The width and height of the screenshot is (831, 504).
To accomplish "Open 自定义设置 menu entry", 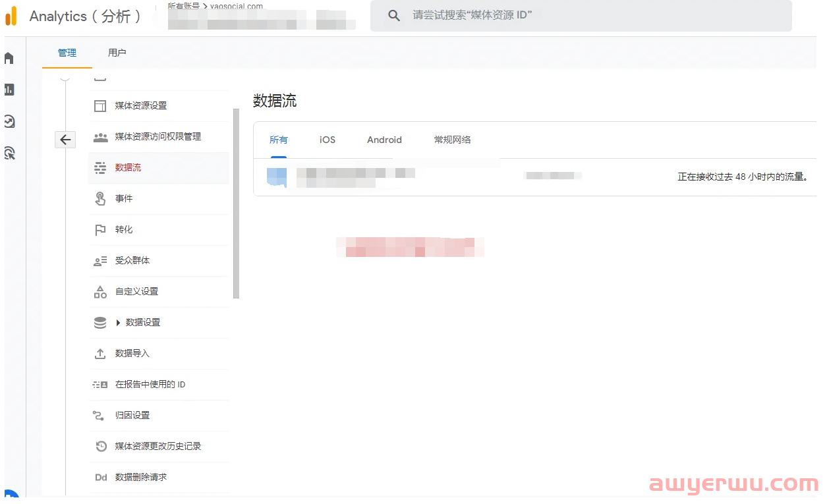I will [159, 292].
